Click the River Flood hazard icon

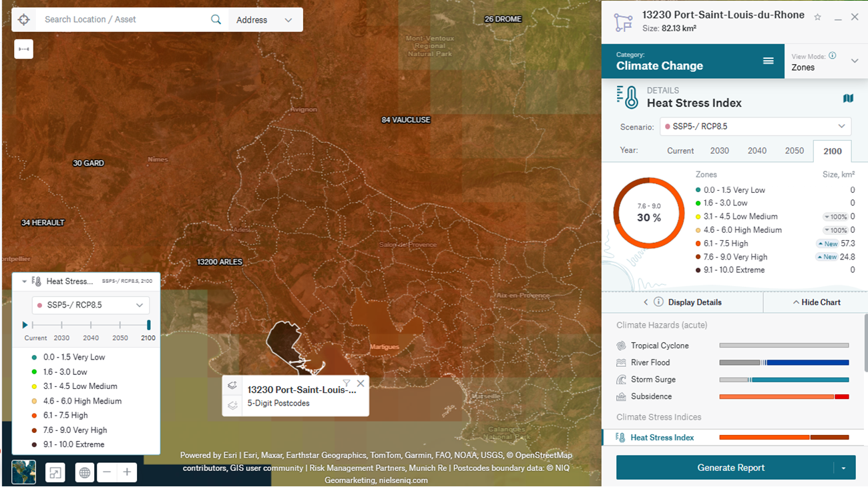(620, 362)
